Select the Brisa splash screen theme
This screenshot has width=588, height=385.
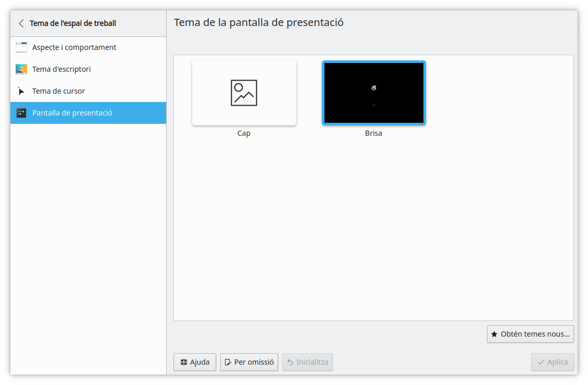(x=373, y=93)
